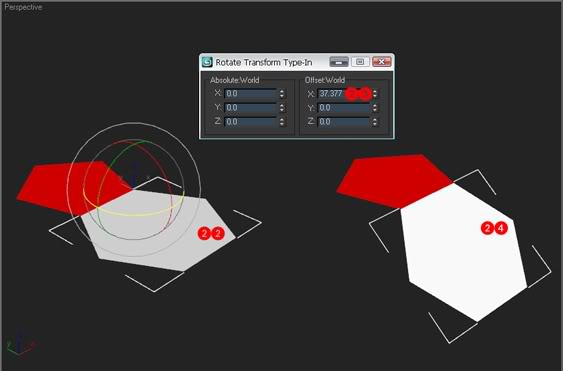This screenshot has height=371, width=563.
Task: Restore the Rotate Transform Type-In dialog window
Action: 360,62
